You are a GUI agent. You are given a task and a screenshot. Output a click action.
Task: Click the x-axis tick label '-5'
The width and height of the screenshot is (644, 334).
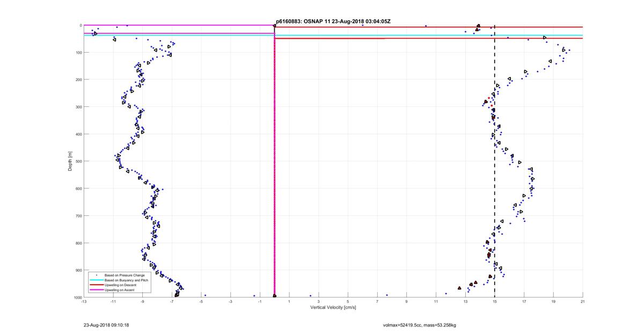tap(201, 301)
